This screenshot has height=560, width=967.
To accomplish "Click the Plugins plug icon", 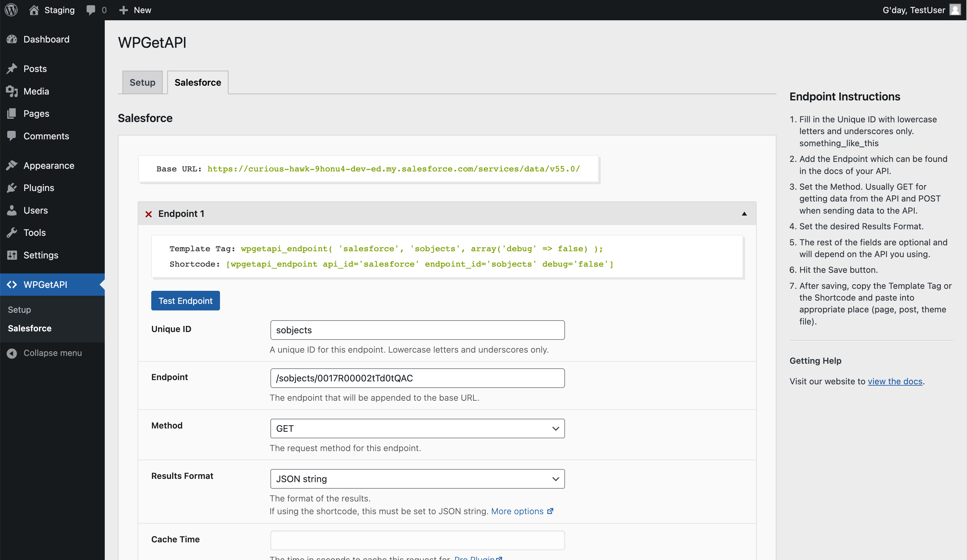I will tap(12, 188).
